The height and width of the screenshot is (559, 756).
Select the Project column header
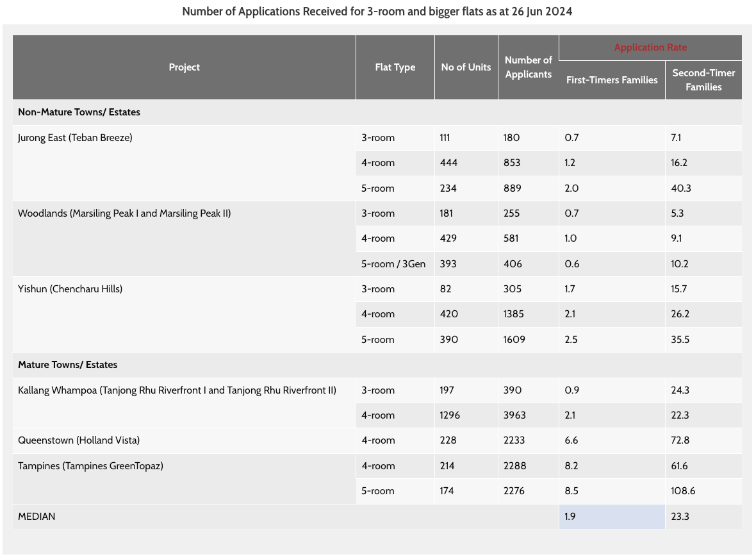coord(184,67)
